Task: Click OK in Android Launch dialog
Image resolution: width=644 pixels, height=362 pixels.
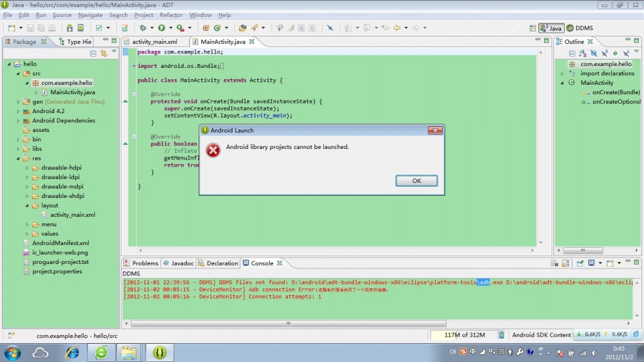Action: point(416,180)
